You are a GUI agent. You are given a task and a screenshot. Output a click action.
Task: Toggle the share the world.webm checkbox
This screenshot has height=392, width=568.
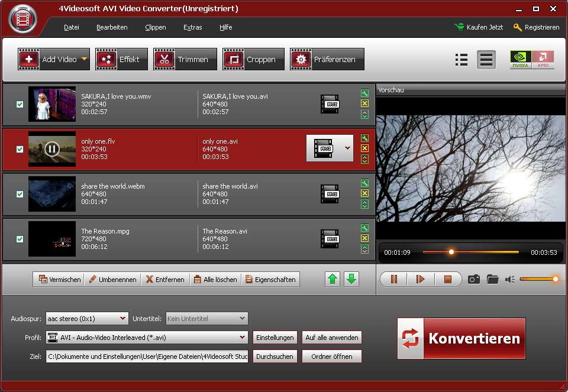coord(20,194)
